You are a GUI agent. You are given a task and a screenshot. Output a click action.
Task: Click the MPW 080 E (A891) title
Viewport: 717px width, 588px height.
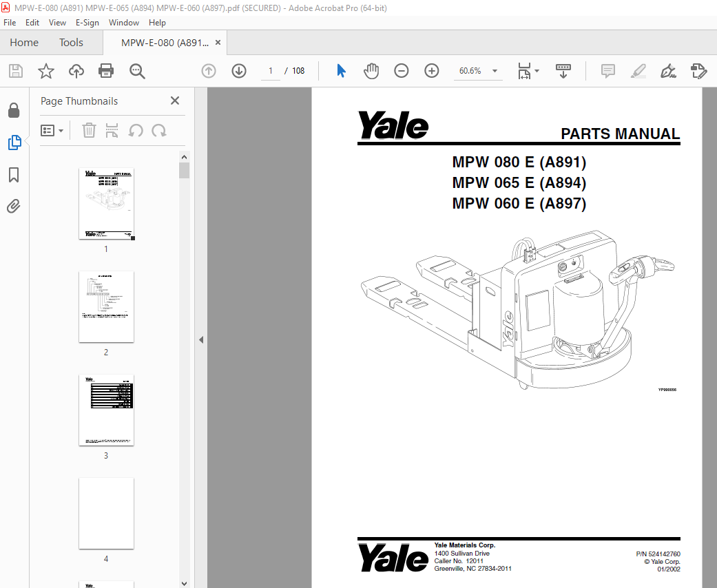pyautogui.click(x=519, y=162)
